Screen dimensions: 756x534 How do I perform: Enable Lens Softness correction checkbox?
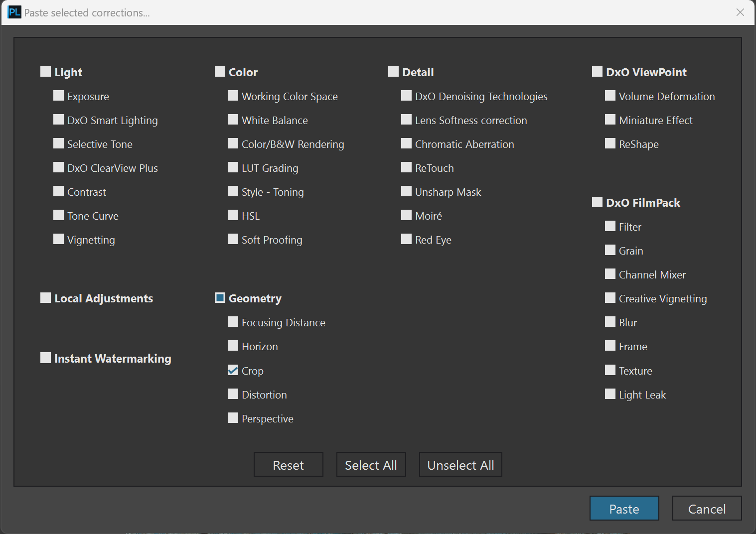pos(406,120)
